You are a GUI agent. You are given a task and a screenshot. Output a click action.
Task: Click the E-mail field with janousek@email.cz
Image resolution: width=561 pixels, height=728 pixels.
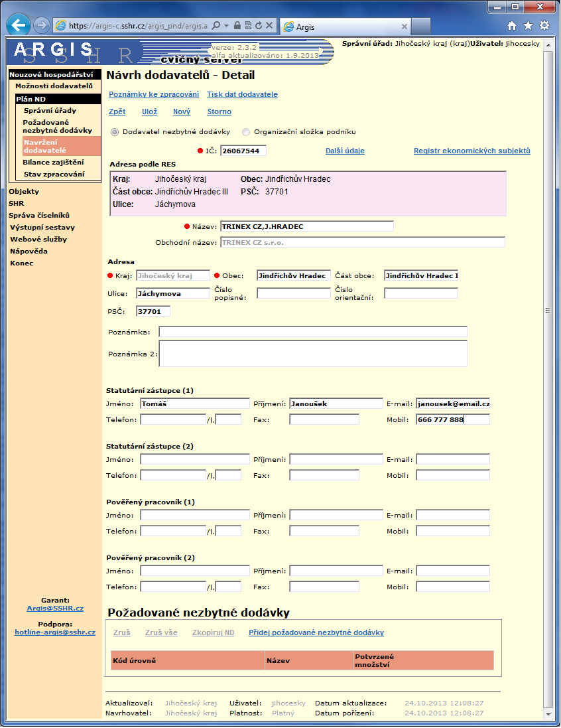pyautogui.click(x=453, y=404)
